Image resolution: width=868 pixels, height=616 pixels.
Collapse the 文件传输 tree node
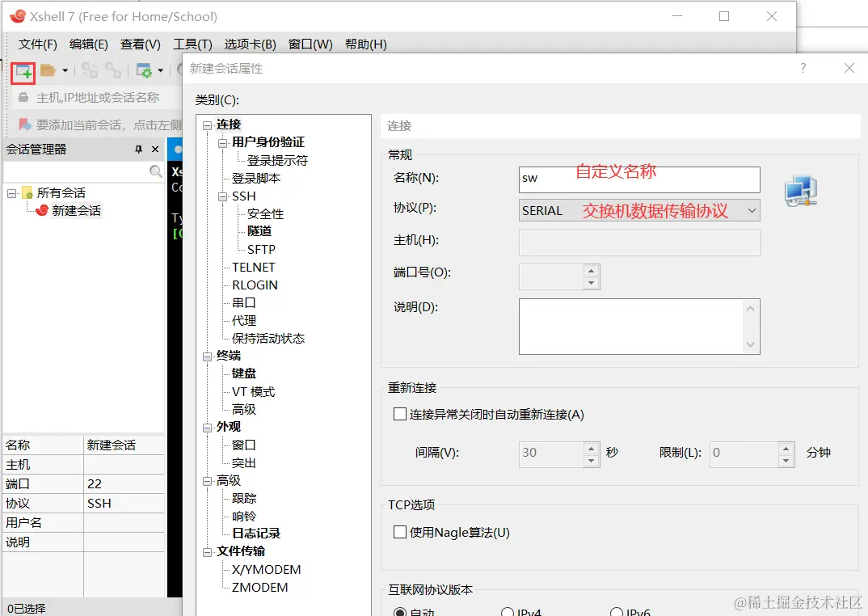pos(207,552)
